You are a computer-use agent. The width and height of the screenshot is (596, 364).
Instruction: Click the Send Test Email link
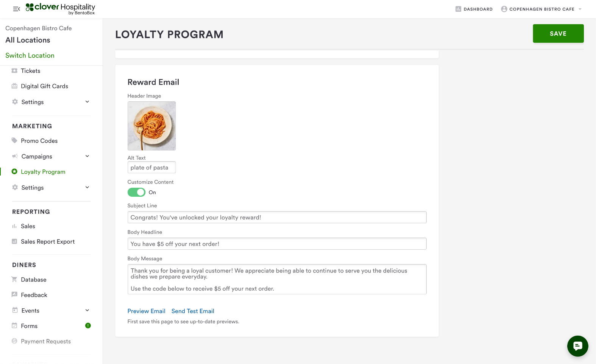tap(193, 311)
